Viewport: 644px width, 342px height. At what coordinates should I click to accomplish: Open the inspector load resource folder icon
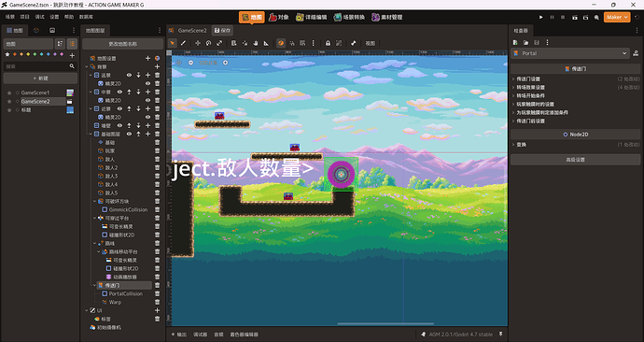coord(525,42)
